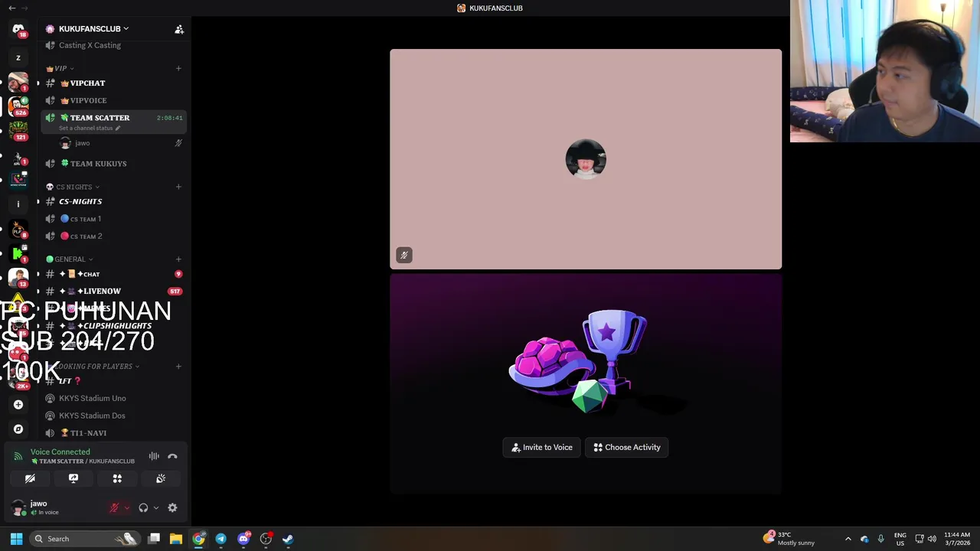Open File Explorer from the taskbar

[176, 539]
